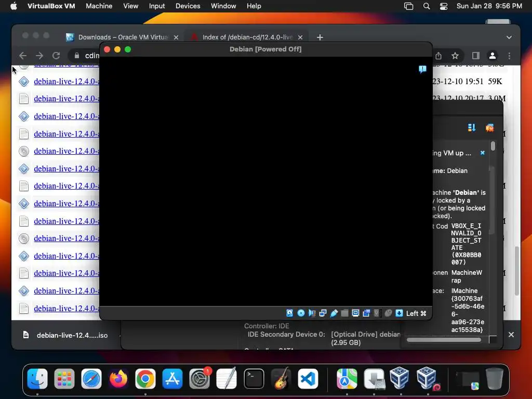
Task: Open the Chrome profile avatar
Action: tap(493, 56)
